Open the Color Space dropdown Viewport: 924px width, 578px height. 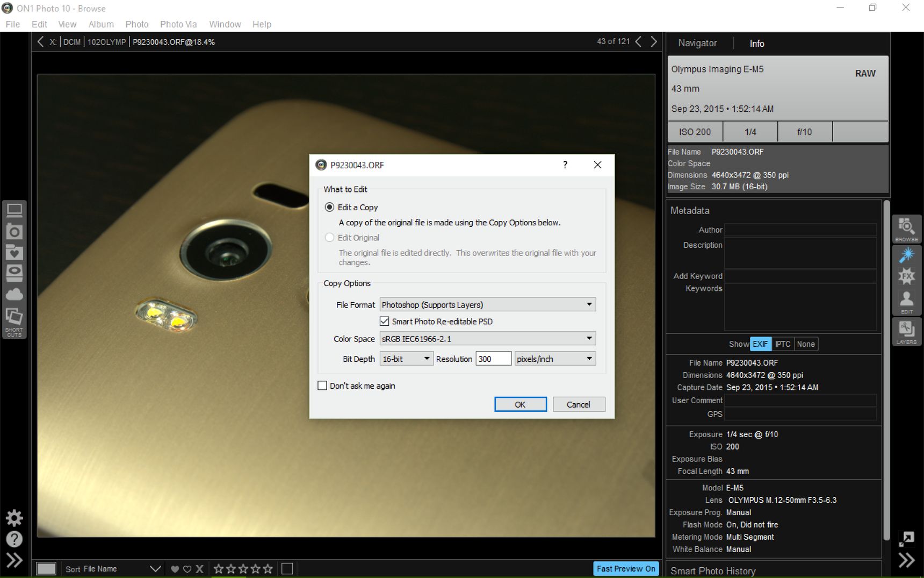tap(488, 338)
